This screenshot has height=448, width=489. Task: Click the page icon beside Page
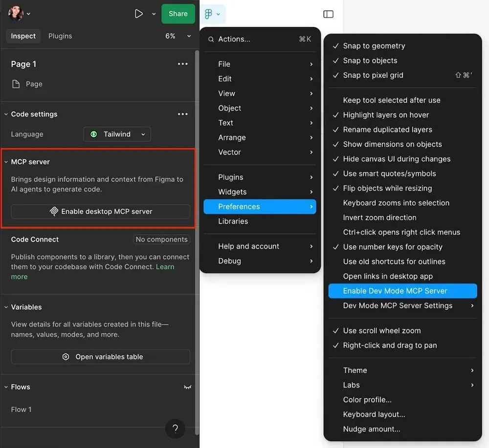pyautogui.click(x=16, y=84)
